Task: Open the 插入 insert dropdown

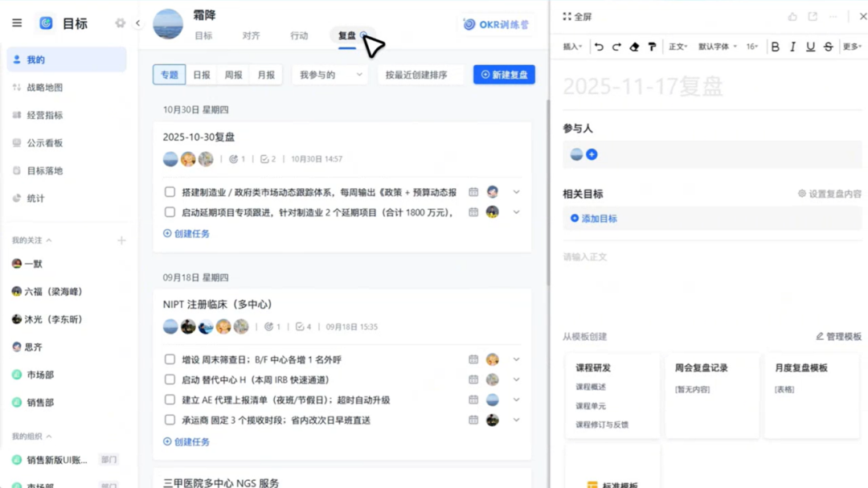Action: tap(572, 47)
